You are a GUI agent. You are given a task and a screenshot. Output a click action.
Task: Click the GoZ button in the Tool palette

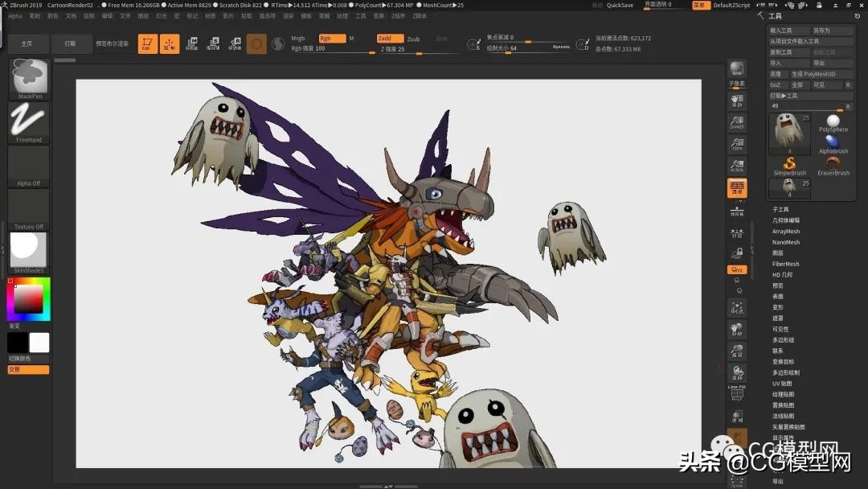pyautogui.click(x=776, y=84)
